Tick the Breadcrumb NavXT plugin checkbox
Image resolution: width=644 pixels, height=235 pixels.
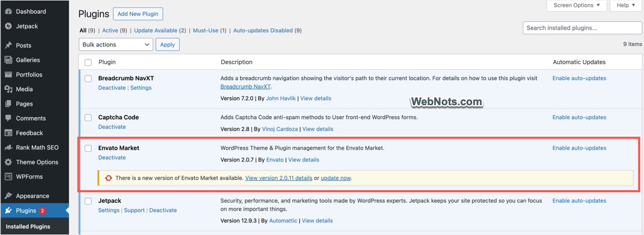pos(89,79)
